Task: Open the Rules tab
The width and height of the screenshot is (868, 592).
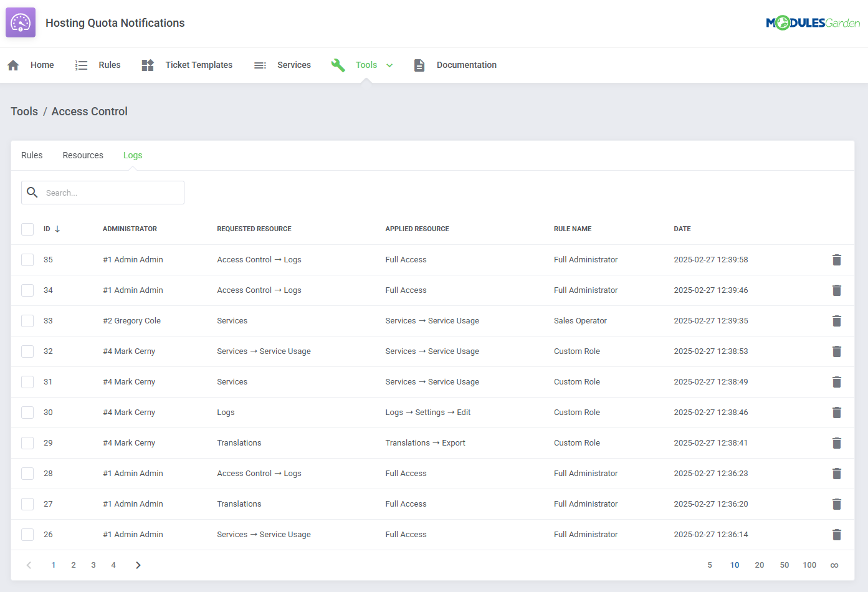Action: coord(32,155)
